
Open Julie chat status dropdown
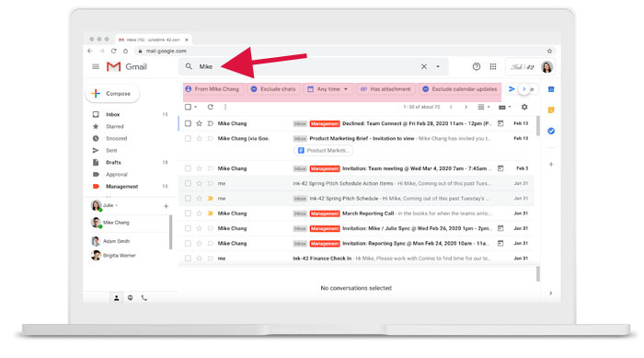(117, 205)
